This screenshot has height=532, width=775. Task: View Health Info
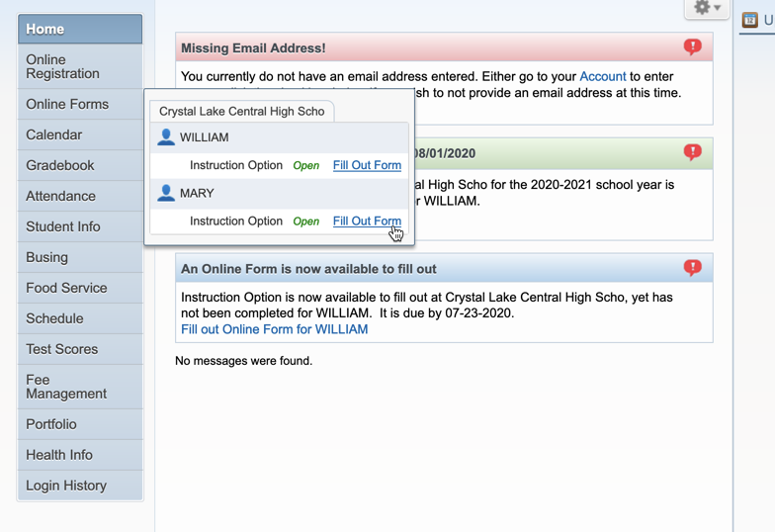point(80,455)
